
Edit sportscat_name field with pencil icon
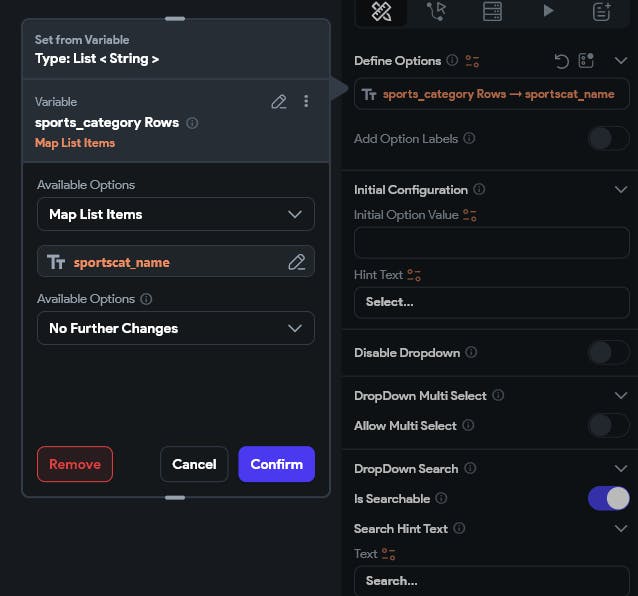pos(297,262)
